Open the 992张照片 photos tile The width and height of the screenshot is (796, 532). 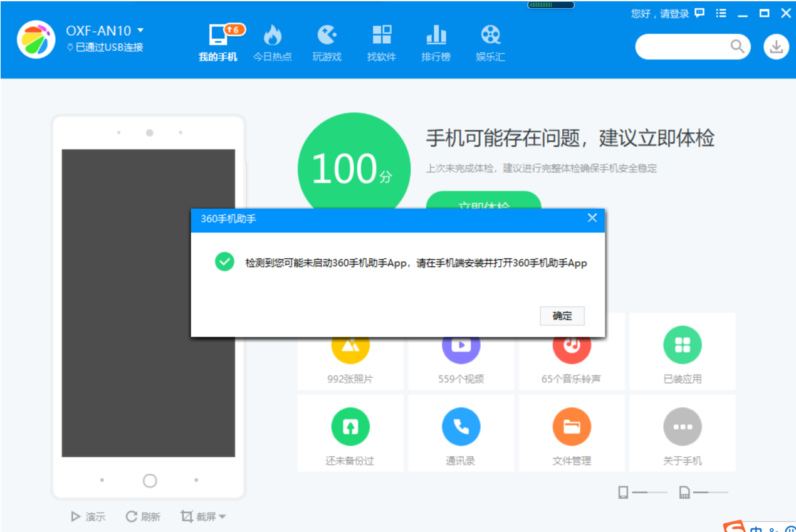(350, 352)
